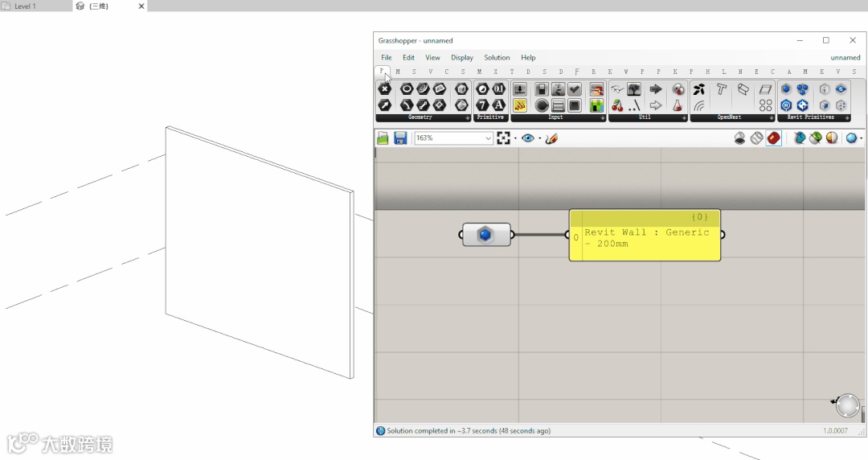The width and height of the screenshot is (868, 460).
Task: Open the File menu
Action: [x=387, y=58]
